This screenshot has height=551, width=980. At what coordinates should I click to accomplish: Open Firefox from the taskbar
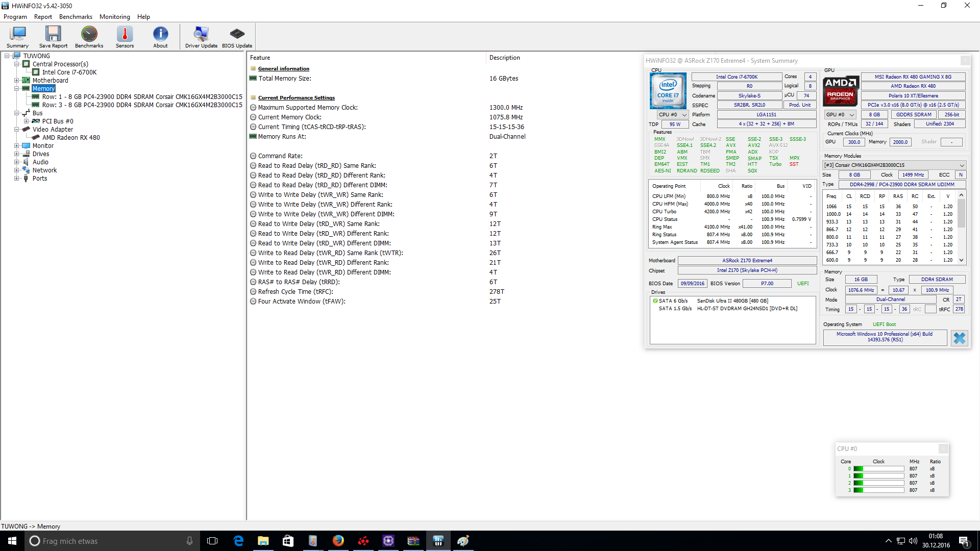tap(338, 541)
